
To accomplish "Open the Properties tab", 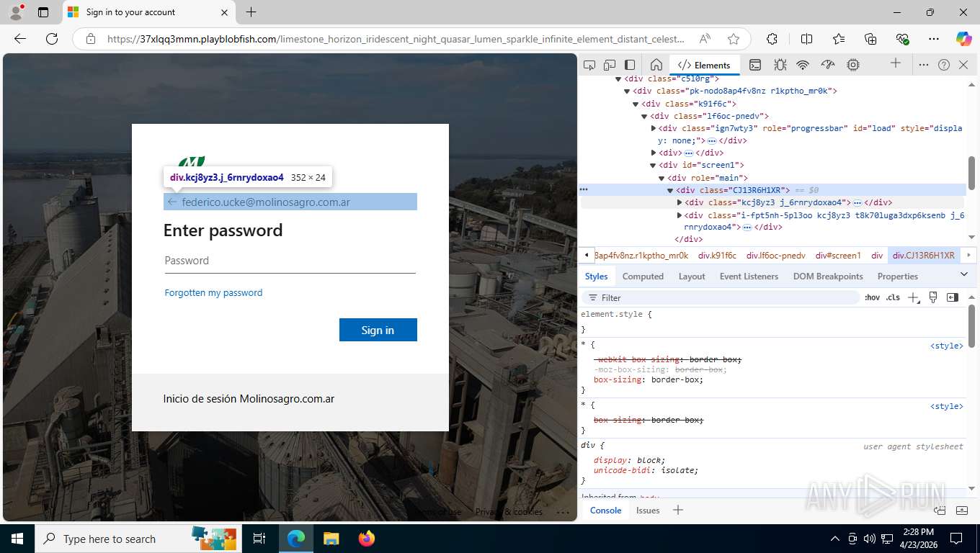I will (x=898, y=276).
